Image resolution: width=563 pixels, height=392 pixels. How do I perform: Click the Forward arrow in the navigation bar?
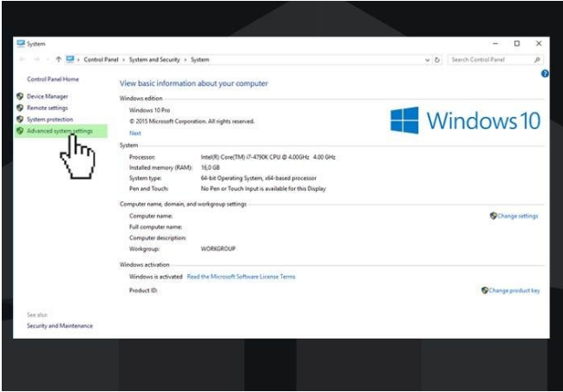[36, 60]
